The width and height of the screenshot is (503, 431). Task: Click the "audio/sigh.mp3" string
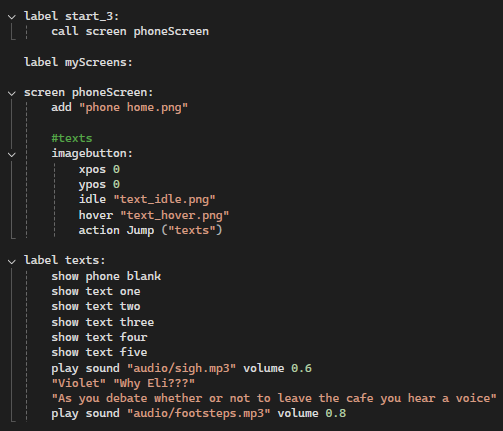(x=182, y=368)
